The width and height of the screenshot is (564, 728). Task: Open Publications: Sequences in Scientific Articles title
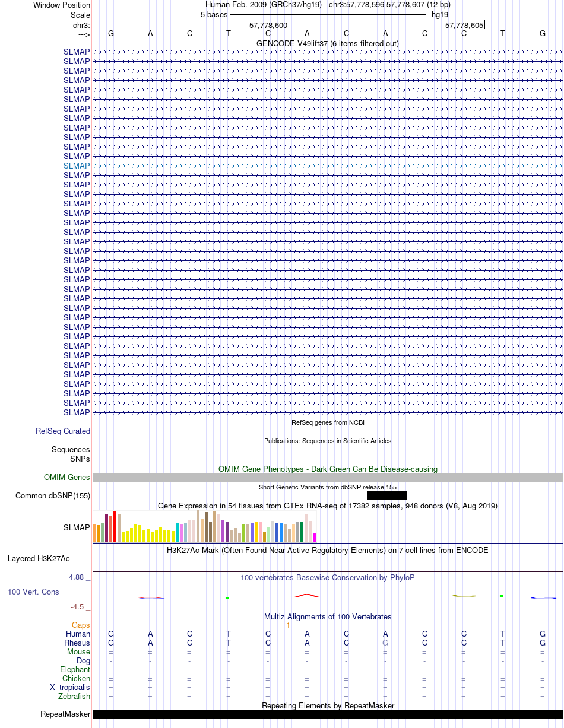(x=328, y=441)
